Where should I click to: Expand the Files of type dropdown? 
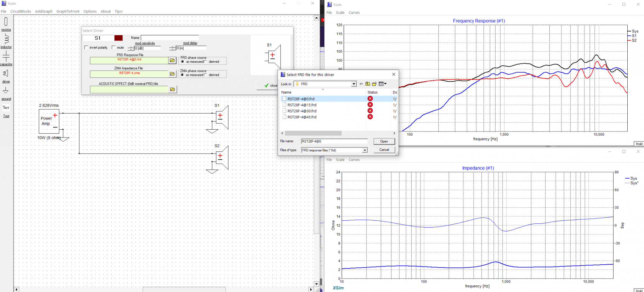coord(365,150)
